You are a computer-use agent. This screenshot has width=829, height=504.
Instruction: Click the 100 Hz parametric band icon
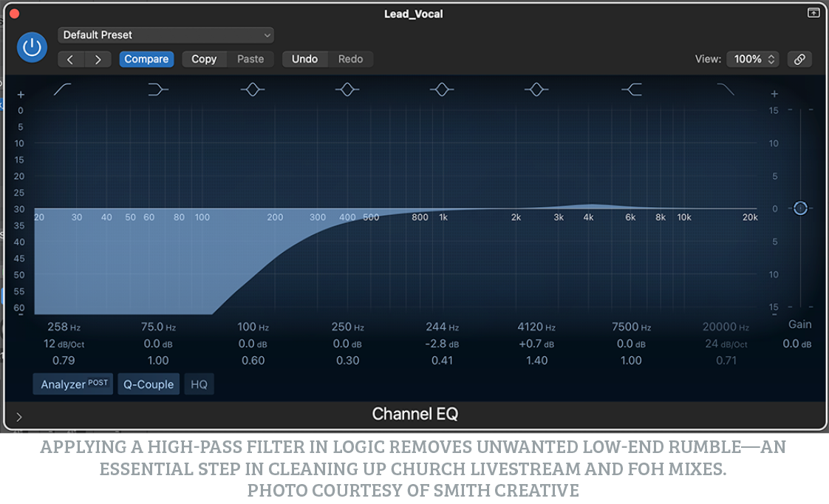click(x=253, y=89)
